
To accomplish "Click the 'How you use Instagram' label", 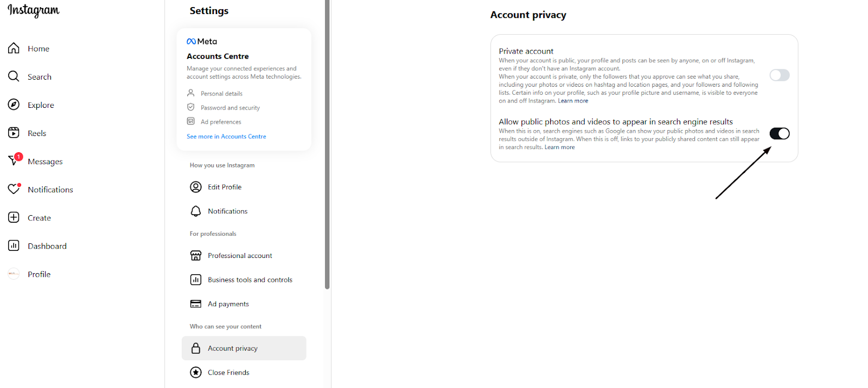I will tap(222, 165).
